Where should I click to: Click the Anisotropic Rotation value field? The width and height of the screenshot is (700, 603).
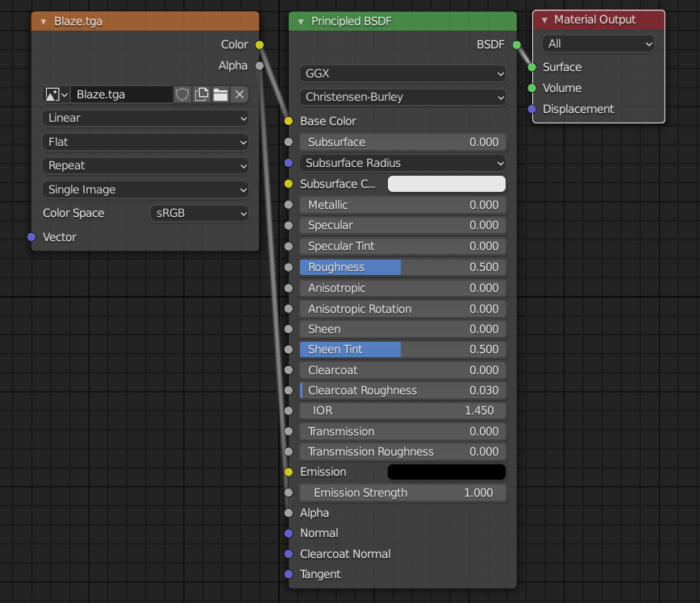(403, 309)
